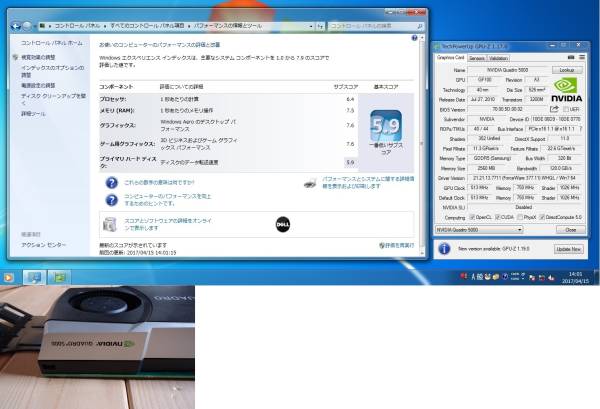Open the GPU-Z hamburger menu icon
This screenshot has height=409, width=600.
click(x=582, y=57)
